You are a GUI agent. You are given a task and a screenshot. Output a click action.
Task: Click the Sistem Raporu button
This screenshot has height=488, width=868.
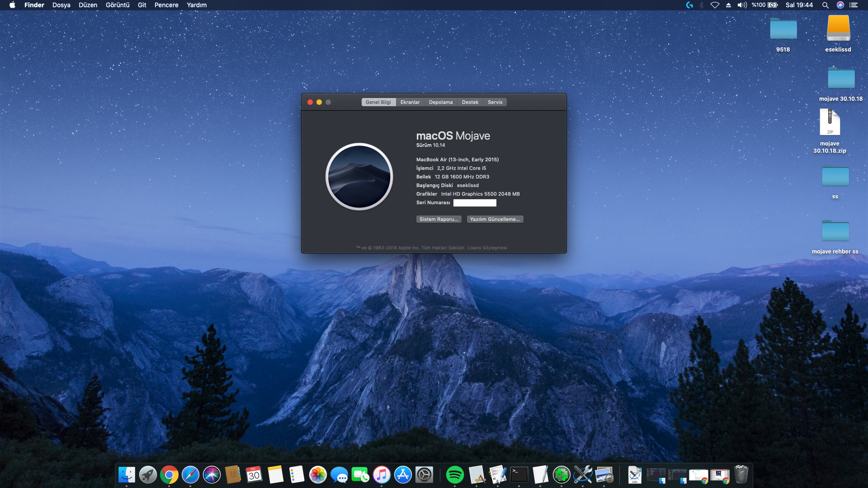click(x=439, y=219)
